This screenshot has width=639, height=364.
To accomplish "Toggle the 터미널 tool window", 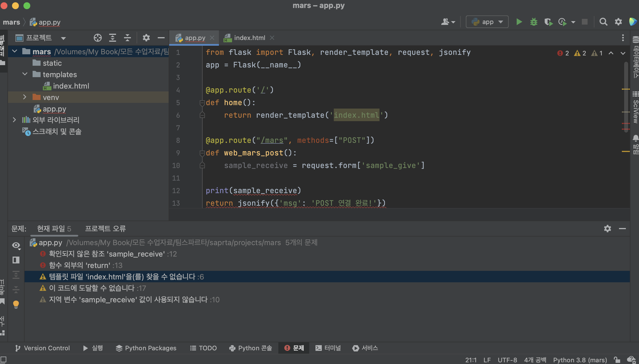I will (x=328, y=348).
